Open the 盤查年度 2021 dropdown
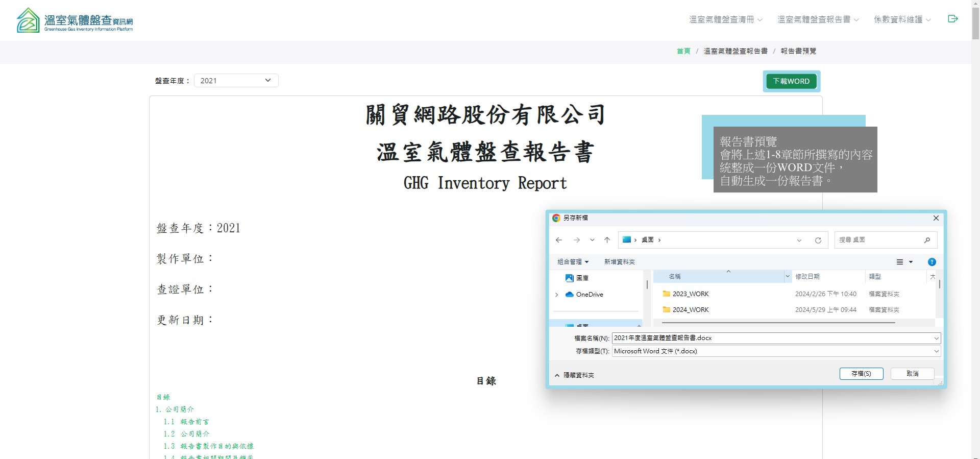This screenshot has height=459, width=980. point(236,81)
